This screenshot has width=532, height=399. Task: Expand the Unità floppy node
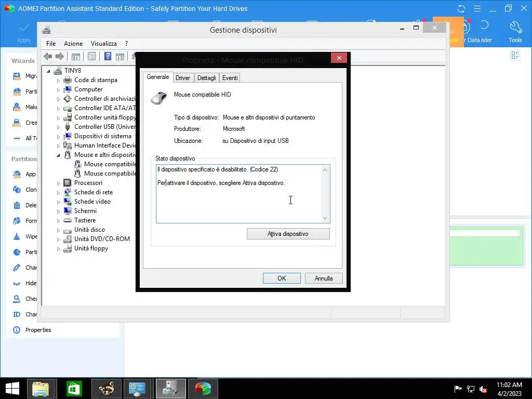point(58,249)
